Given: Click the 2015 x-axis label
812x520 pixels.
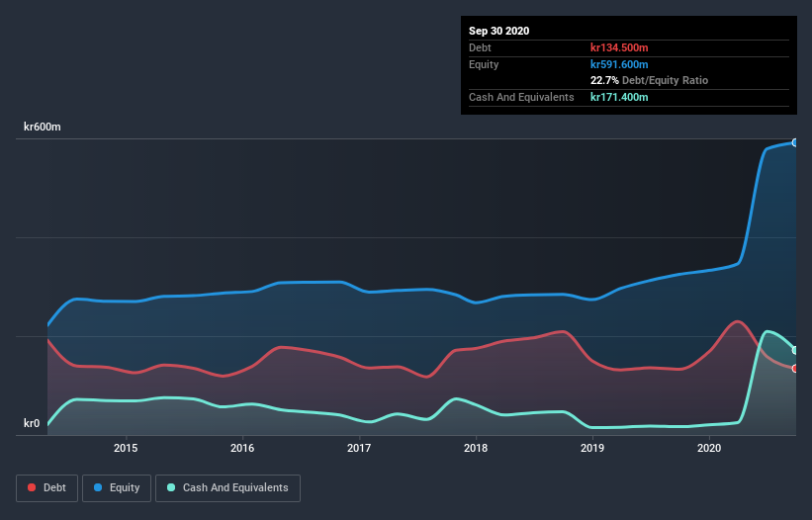Looking at the screenshot, I should [x=126, y=448].
